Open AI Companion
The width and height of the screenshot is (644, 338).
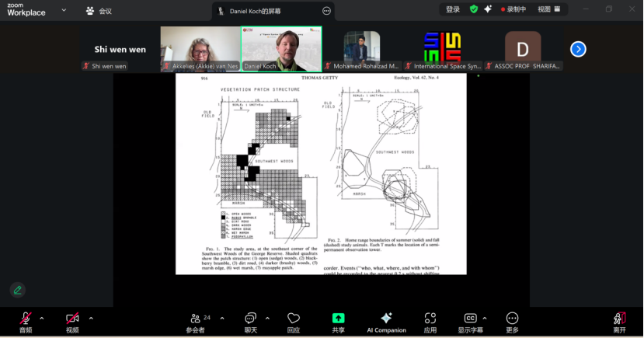pyautogui.click(x=386, y=319)
